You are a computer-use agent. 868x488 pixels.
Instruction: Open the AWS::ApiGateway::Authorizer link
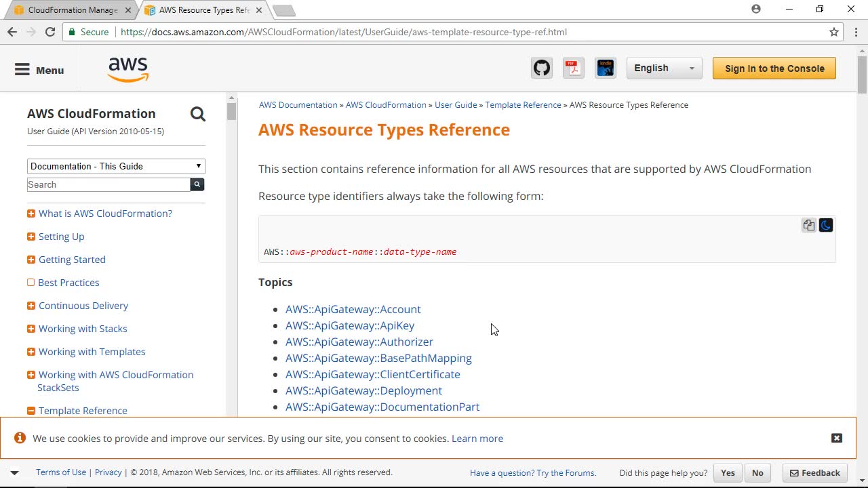[x=359, y=342]
